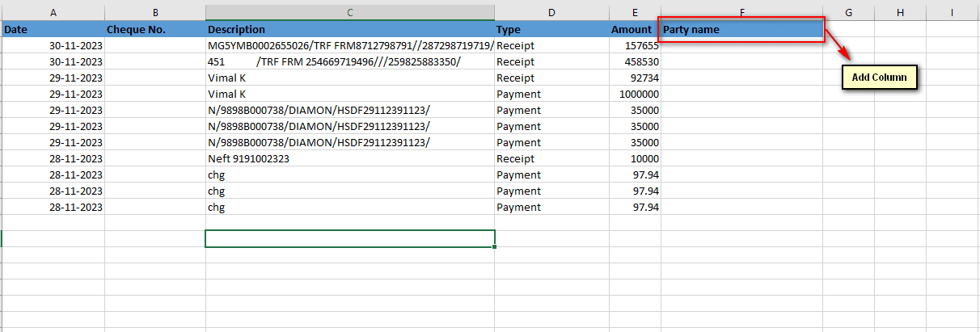
Task: Select column A header
Action: [x=53, y=12]
